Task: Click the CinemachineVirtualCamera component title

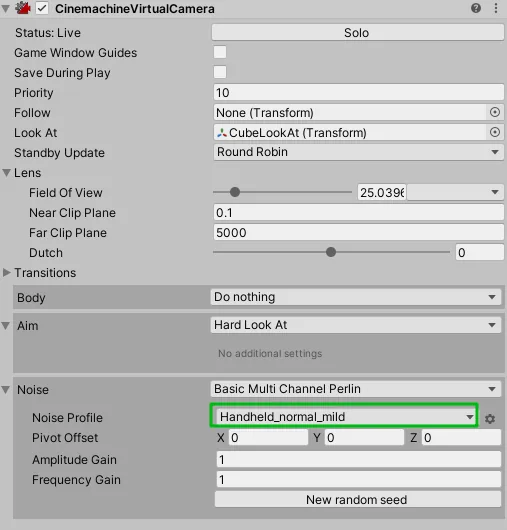Action: tap(135, 9)
